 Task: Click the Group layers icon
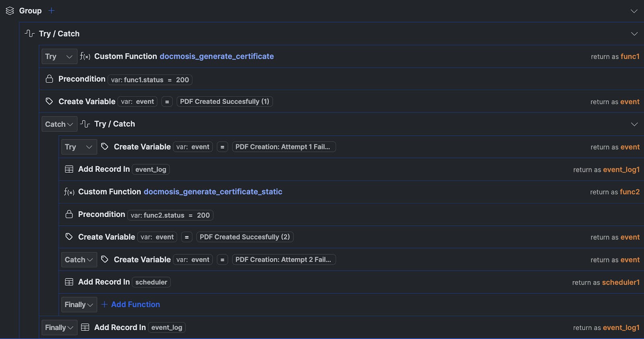point(10,11)
